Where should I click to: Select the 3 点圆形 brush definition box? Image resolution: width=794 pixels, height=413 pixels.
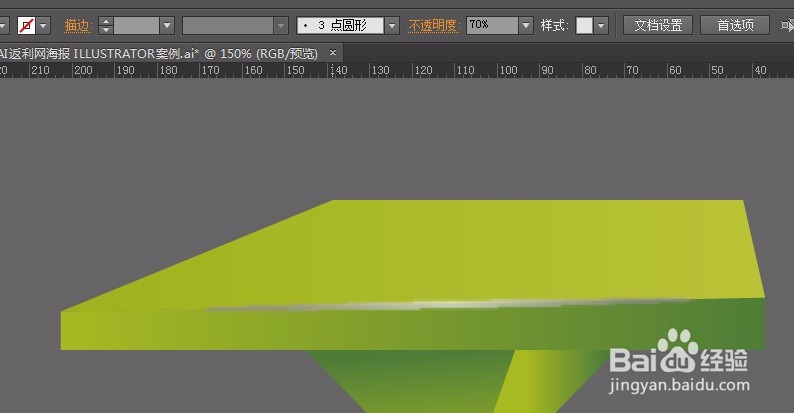click(340, 25)
